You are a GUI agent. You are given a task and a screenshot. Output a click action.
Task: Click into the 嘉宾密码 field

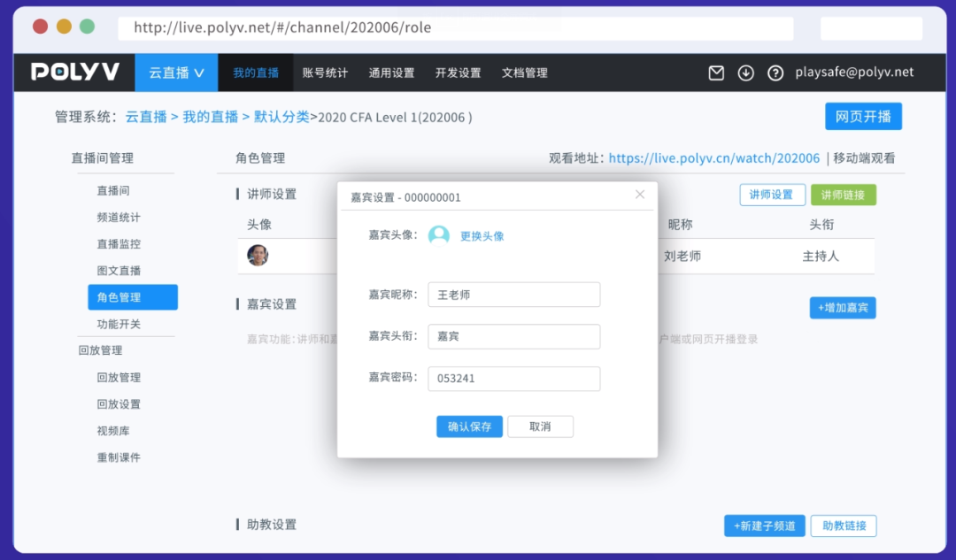513,379
